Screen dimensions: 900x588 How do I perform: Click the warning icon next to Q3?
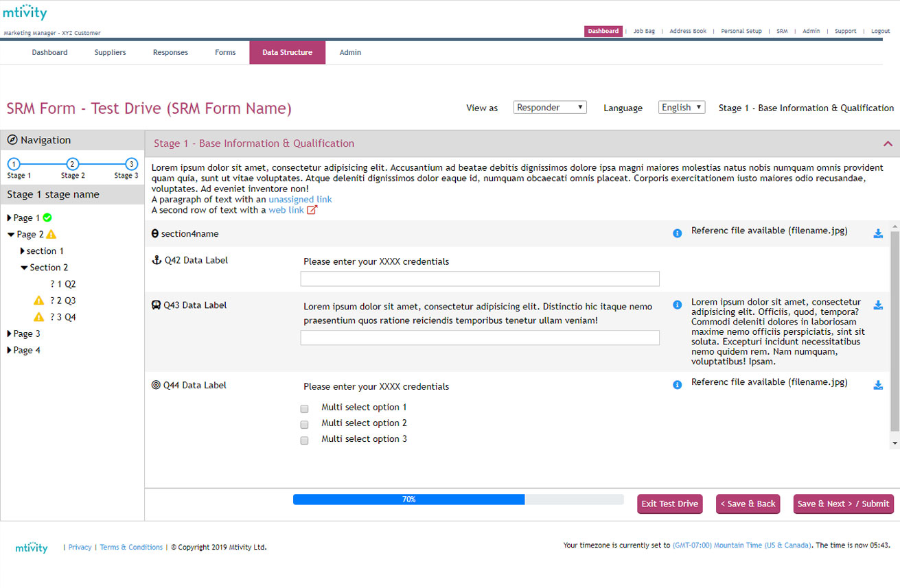click(38, 301)
